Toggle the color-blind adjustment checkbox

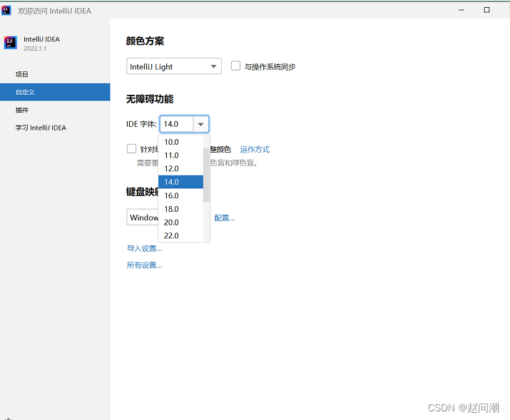tap(131, 149)
